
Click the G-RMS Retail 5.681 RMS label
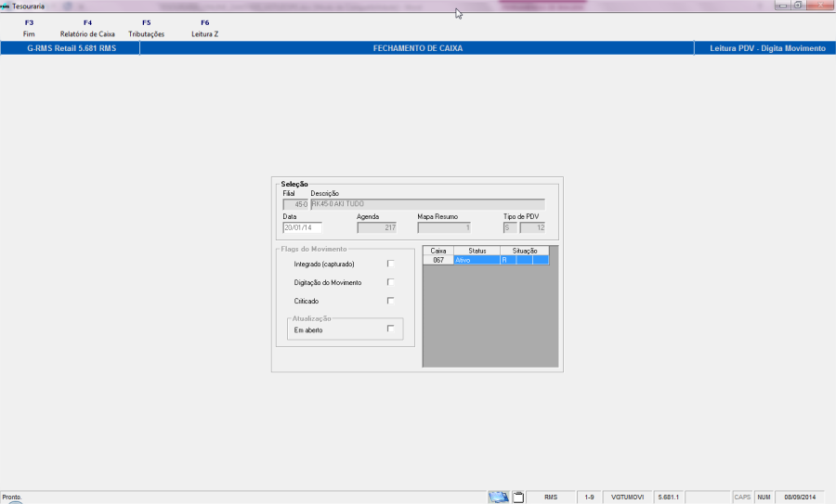pos(72,48)
